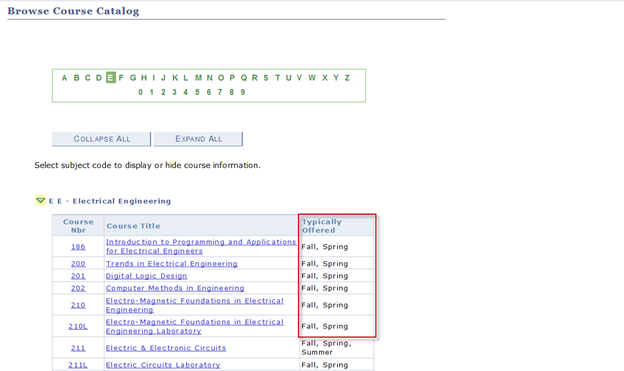This screenshot has width=624, height=371.
Task: Open course number 201 link
Action: tap(78, 276)
